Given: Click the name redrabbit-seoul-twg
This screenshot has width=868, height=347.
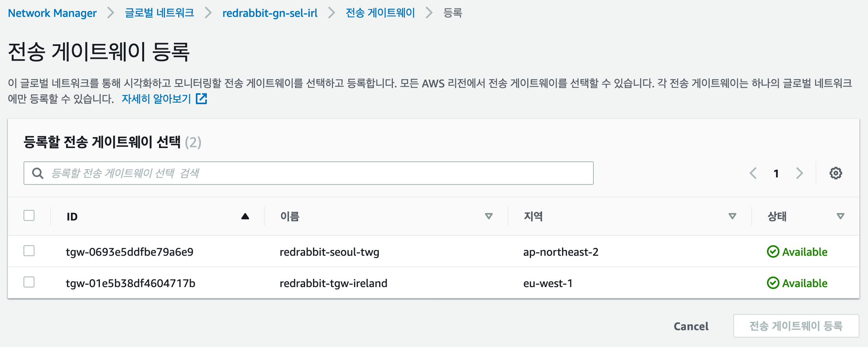Looking at the screenshot, I should tap(329, 252).
